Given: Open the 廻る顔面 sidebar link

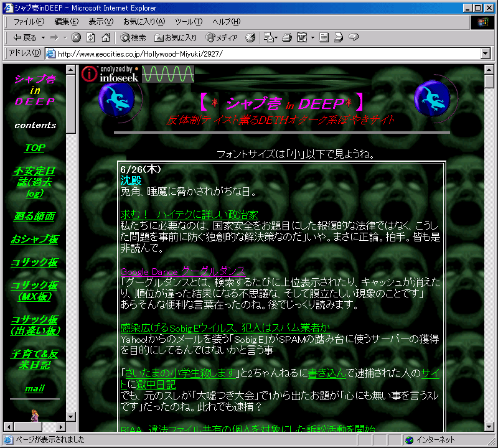Looking at the screenshot, I should [x=35, y=217].
